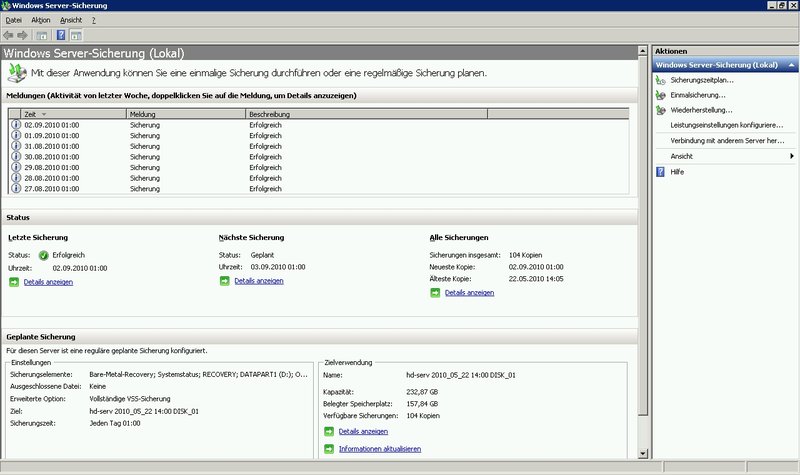Click the info icon for 30.08.2010 message
This screenshot has height=475, width=800.
[16, 157]
